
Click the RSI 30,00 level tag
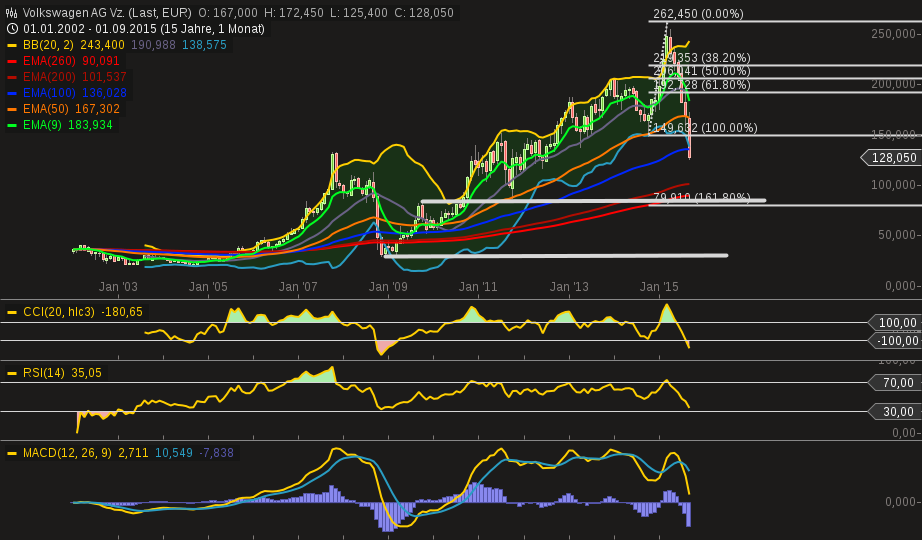[x=894, y=412]
